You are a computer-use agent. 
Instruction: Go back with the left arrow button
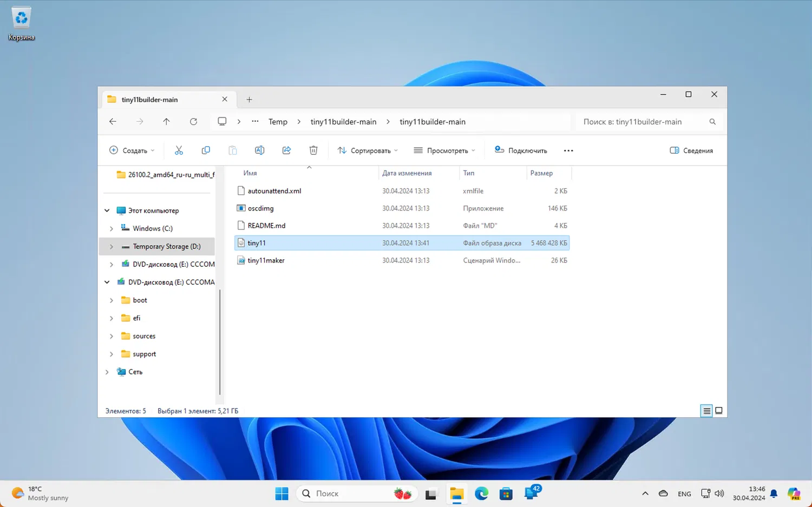pos(113,122)
